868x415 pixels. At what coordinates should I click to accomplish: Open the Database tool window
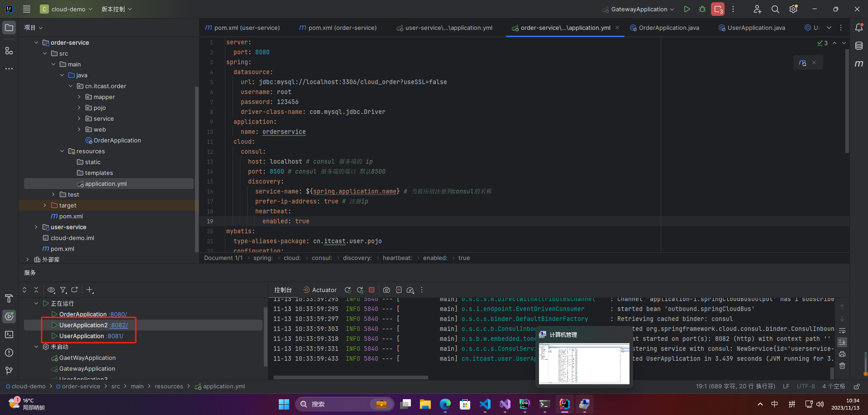pos(858,46)
